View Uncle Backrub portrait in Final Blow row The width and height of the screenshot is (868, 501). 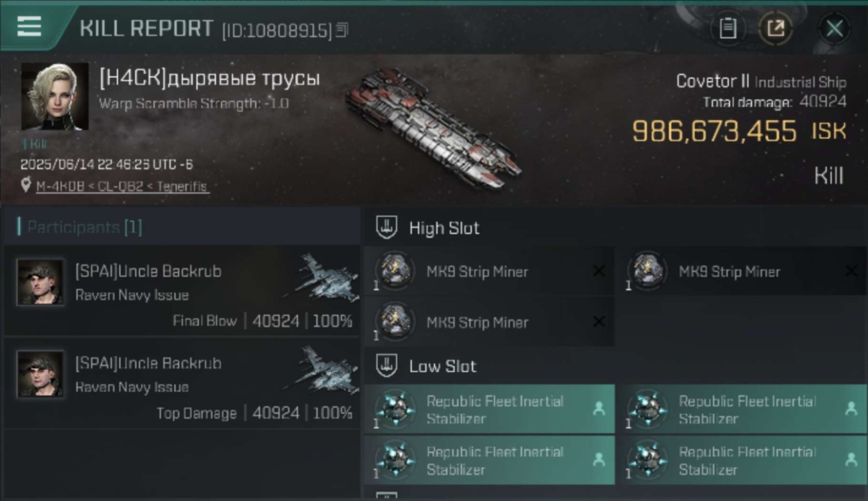[x=41, y=283]
